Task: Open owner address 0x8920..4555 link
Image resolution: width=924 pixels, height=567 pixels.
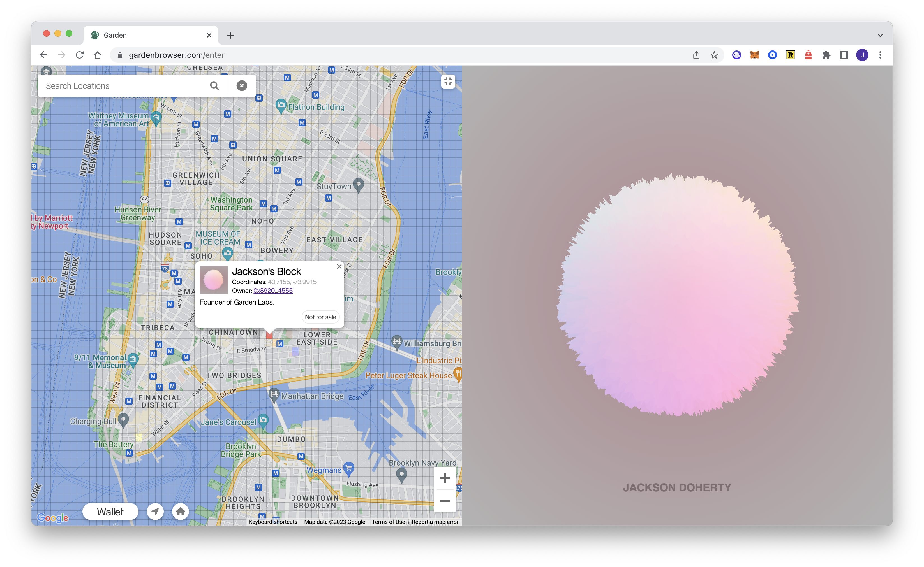Action: click(x=273, y=291)
